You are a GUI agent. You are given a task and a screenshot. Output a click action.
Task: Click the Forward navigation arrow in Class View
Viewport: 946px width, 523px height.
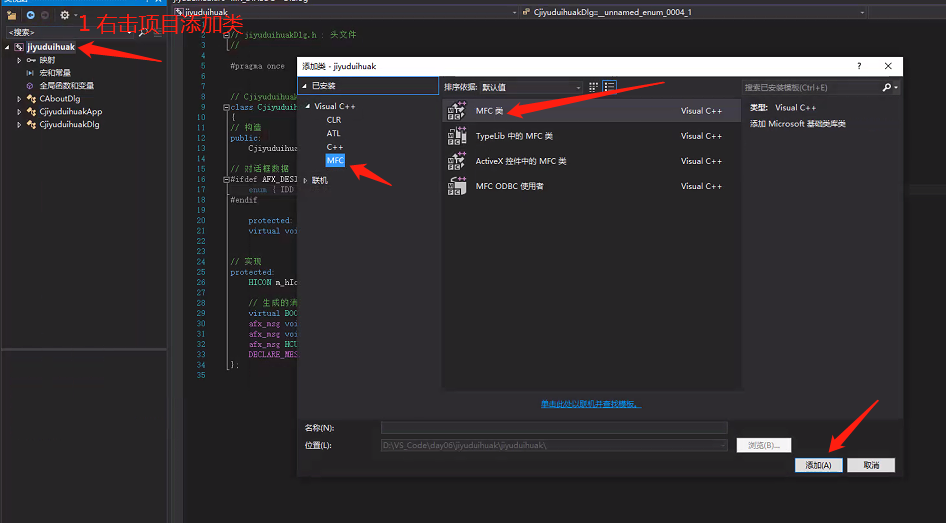click(x=45, y=15)
